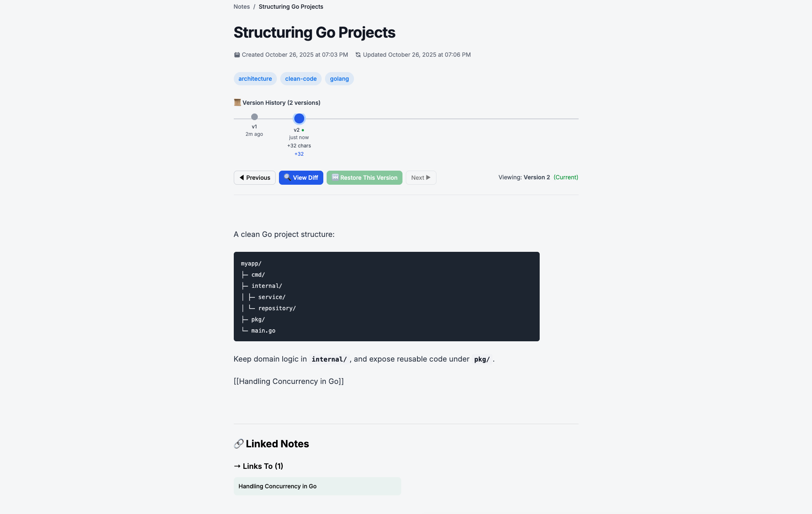Click the +32 diff link under v2
Image resolution: width=812 pixels, height=514 pixels.
tap(299, 154)
